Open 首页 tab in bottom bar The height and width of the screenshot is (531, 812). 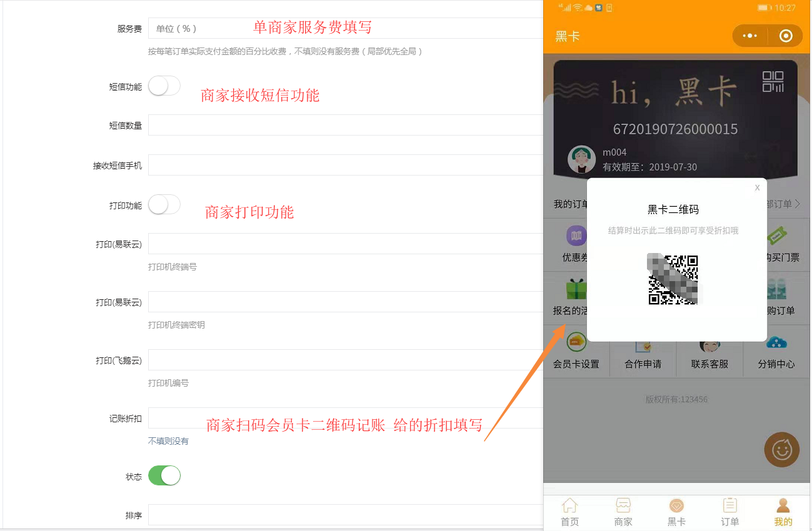[569, 513]
